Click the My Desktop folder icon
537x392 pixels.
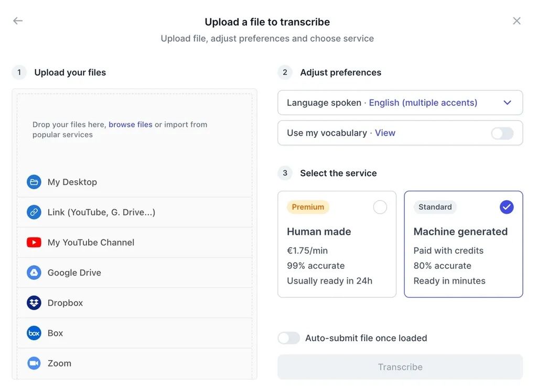tap(33, 181)
